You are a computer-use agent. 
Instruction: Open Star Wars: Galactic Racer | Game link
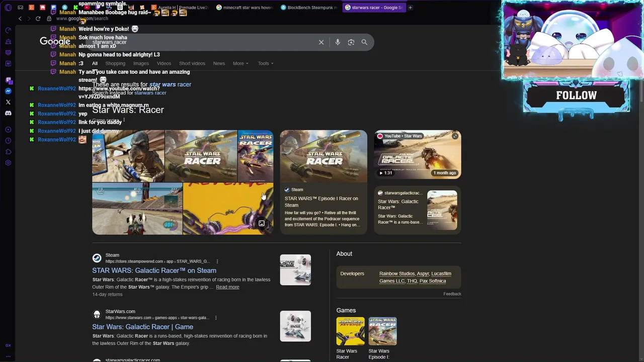click(x=142, y=327)
